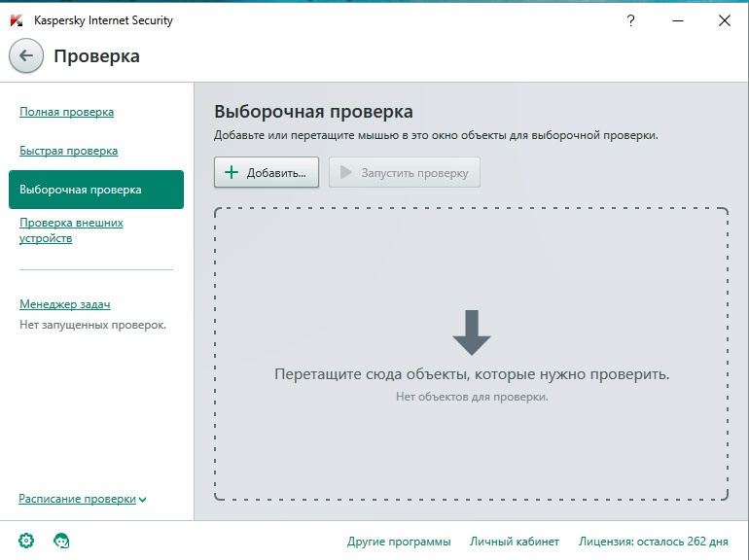
Task: Expand the Расписание проверки dropdown
Action: point(82,499)
